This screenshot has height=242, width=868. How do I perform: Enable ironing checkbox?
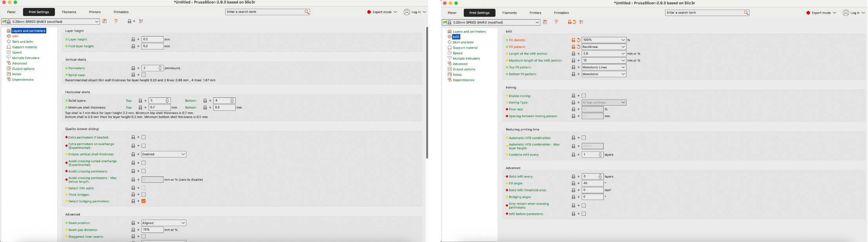tap(584, 96)
